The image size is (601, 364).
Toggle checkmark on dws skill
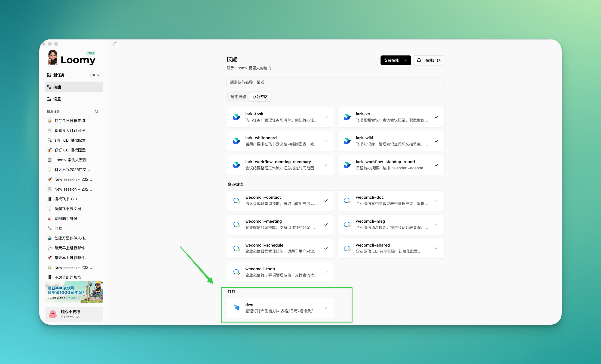pyautogui.click(x=326, y=308)
